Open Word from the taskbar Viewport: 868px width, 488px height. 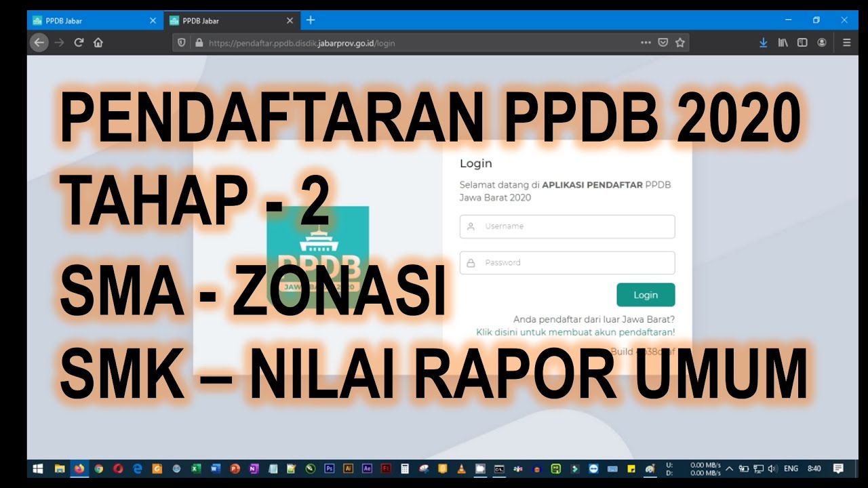tap(215, 468)
